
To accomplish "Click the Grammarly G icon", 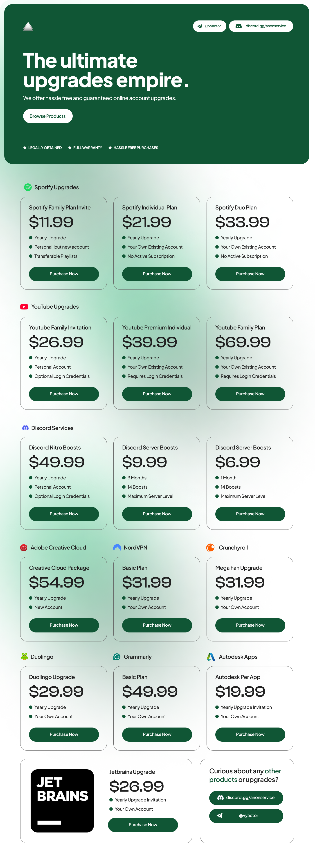I will pos(117,656).
